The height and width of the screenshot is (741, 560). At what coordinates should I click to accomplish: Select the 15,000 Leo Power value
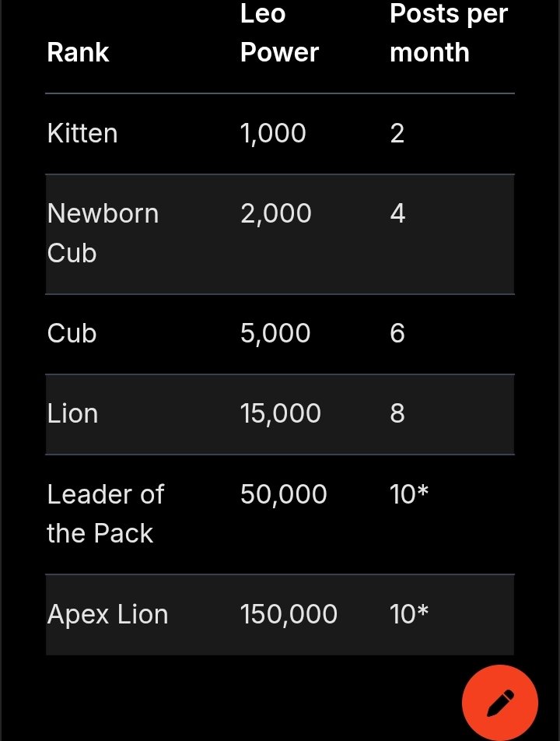(x=281, y=413)
